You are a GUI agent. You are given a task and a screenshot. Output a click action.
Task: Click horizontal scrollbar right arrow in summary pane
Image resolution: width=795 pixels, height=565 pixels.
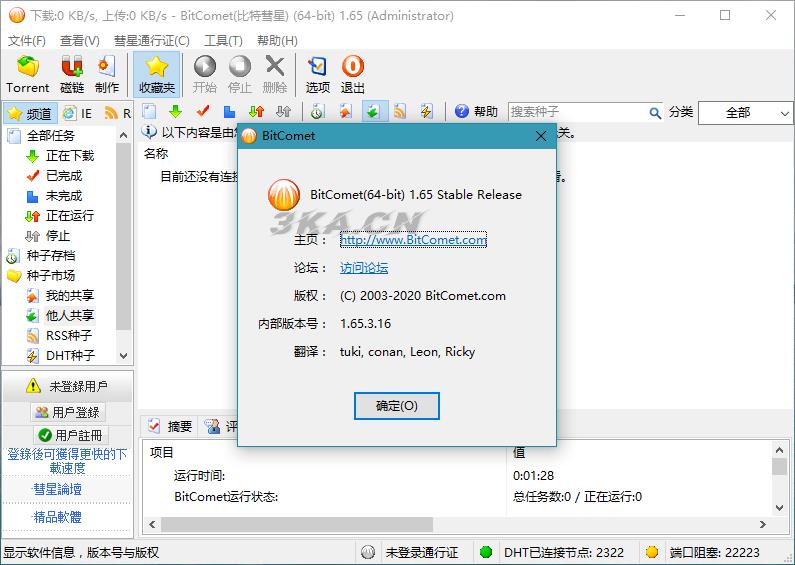pos(763,524)
